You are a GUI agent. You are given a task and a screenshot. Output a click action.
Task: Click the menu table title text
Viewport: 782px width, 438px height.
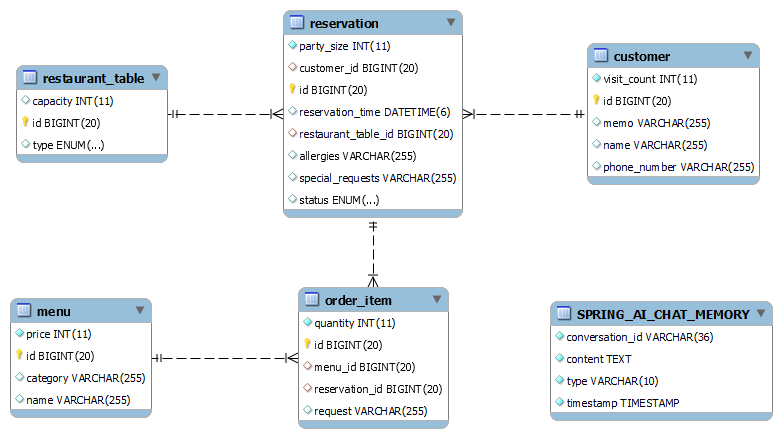(52, 311)
